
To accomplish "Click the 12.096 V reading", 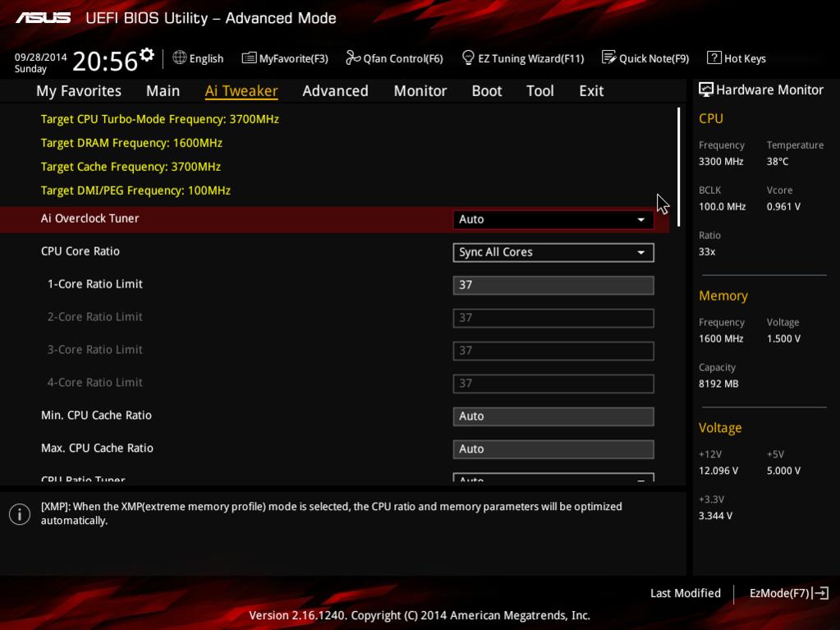I will (x=718, y=471).
